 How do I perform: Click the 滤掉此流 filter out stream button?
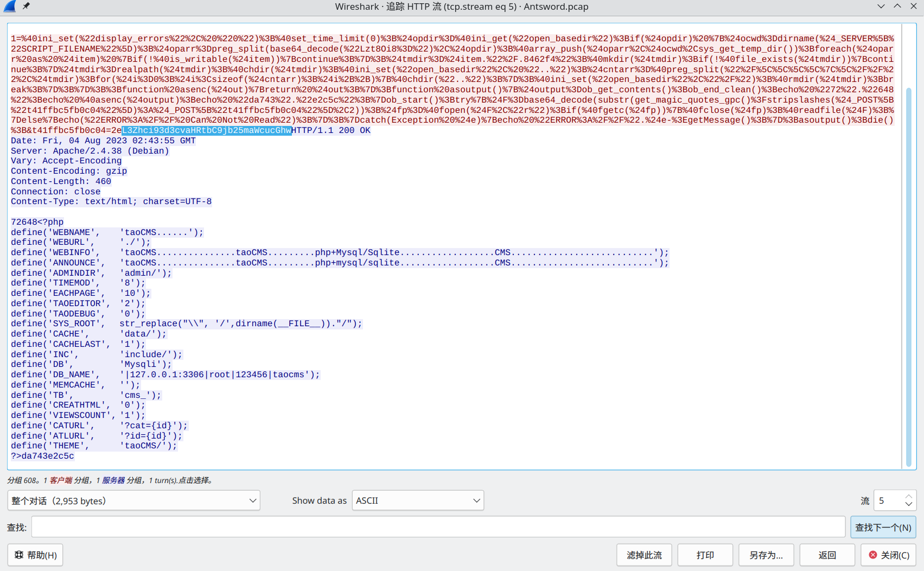point(644,555)
